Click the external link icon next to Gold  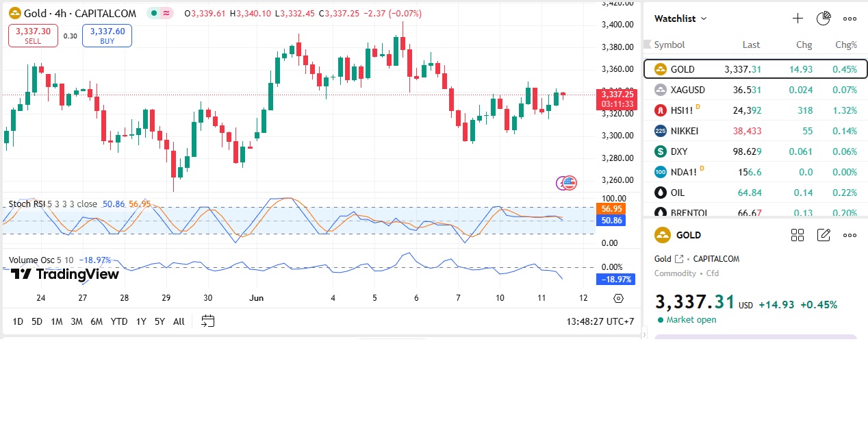pyautogui.click(x=679, y=259)
